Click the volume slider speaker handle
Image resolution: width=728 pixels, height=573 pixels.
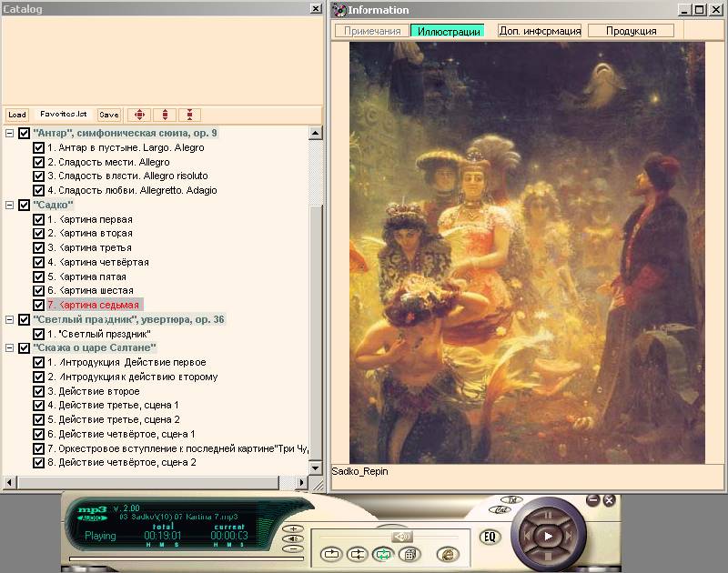(401, 537)
